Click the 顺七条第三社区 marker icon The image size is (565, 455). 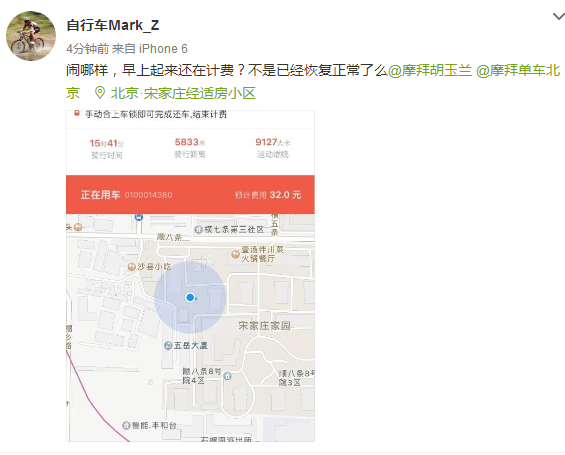tap(198, 229)
